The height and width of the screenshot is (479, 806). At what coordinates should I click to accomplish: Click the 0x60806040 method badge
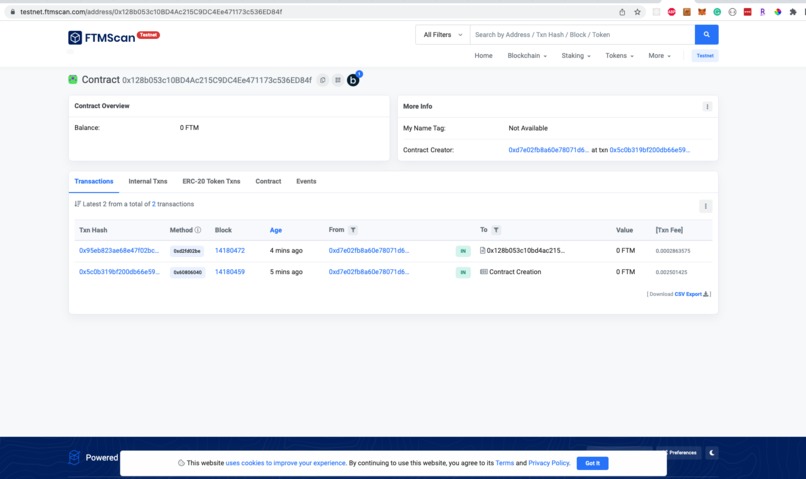(x=188, y=272)
